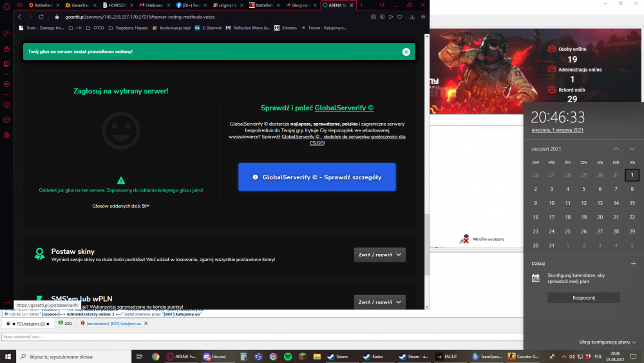Open Opera easy setup icon in address bar

[423, 17]
